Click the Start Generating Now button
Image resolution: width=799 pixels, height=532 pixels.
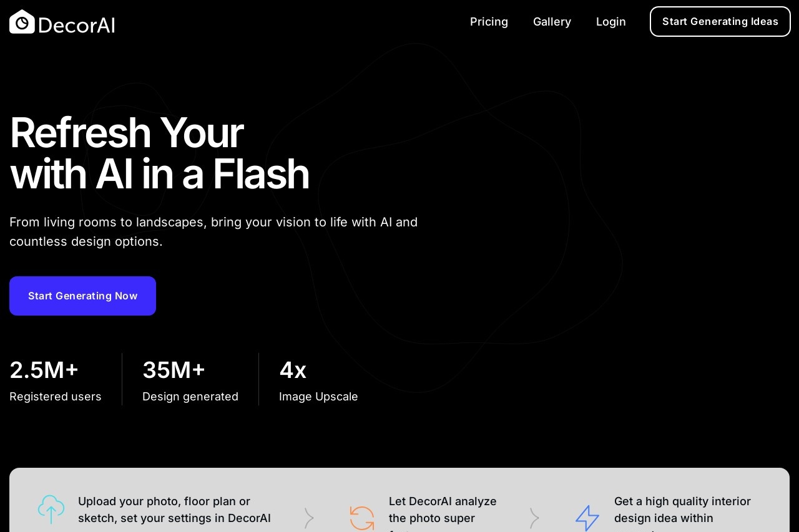coord(82,296)
